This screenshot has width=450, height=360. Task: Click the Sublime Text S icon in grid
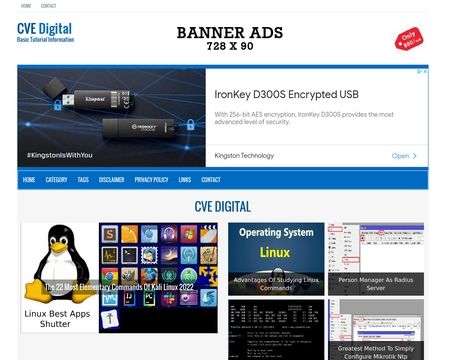coord(110,234)
